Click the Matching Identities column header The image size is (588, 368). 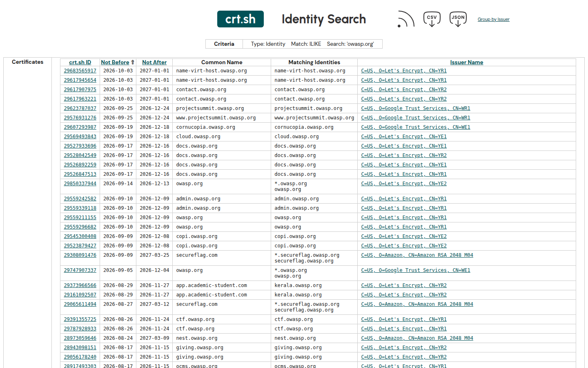(314, 62)
